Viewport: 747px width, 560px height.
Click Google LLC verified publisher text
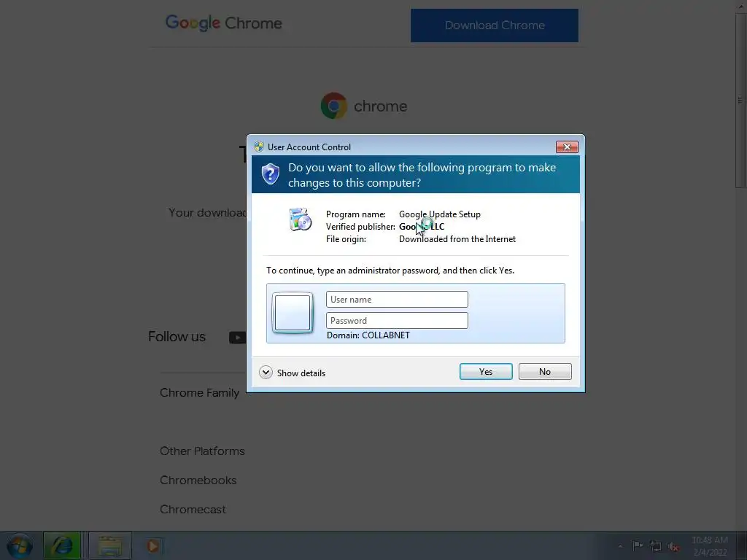(x=422, y=227)
